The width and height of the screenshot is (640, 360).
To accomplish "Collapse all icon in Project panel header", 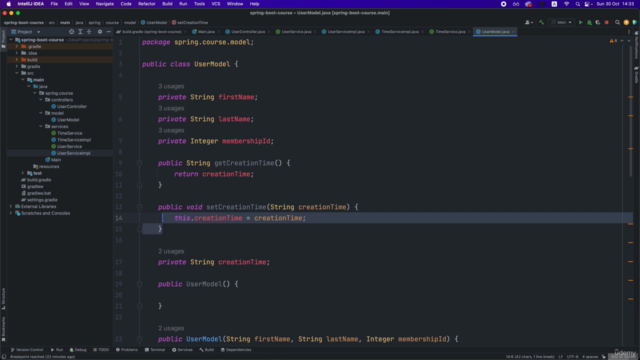I will coord(89,31).
